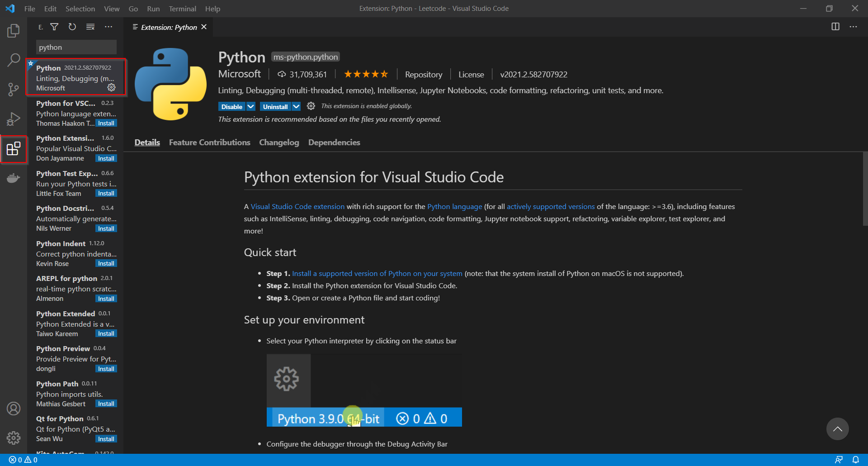
Task: Open the Disable dropdown arrow
Action: pos(251,106)
